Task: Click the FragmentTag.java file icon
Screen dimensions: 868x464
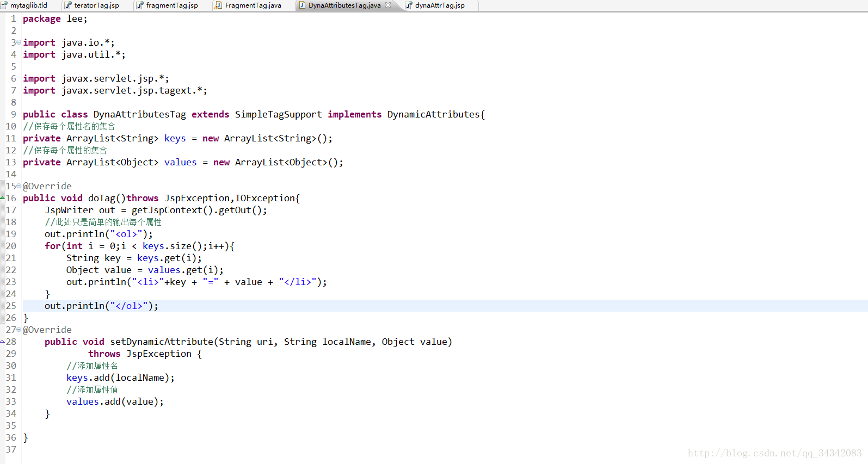Action: pyautogui.click(x=219, y=5)
